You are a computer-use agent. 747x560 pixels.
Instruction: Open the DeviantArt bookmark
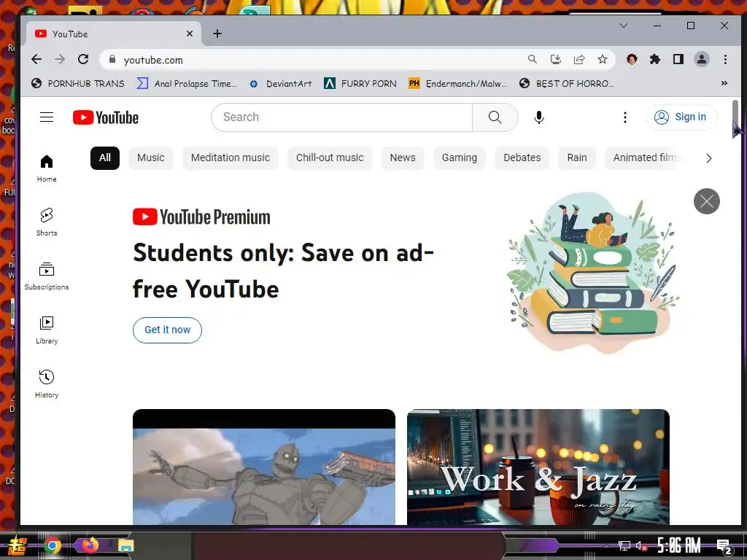[281, 84]
